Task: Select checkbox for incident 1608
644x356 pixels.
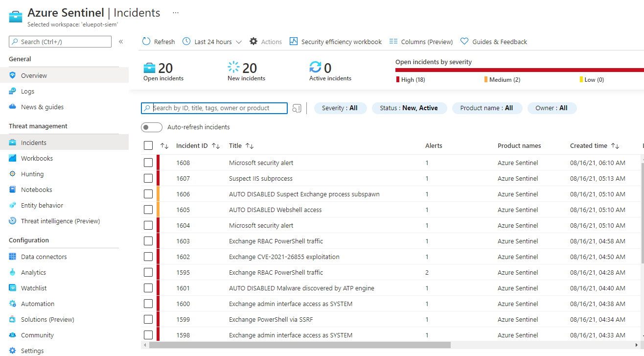Action: point(148,163)
